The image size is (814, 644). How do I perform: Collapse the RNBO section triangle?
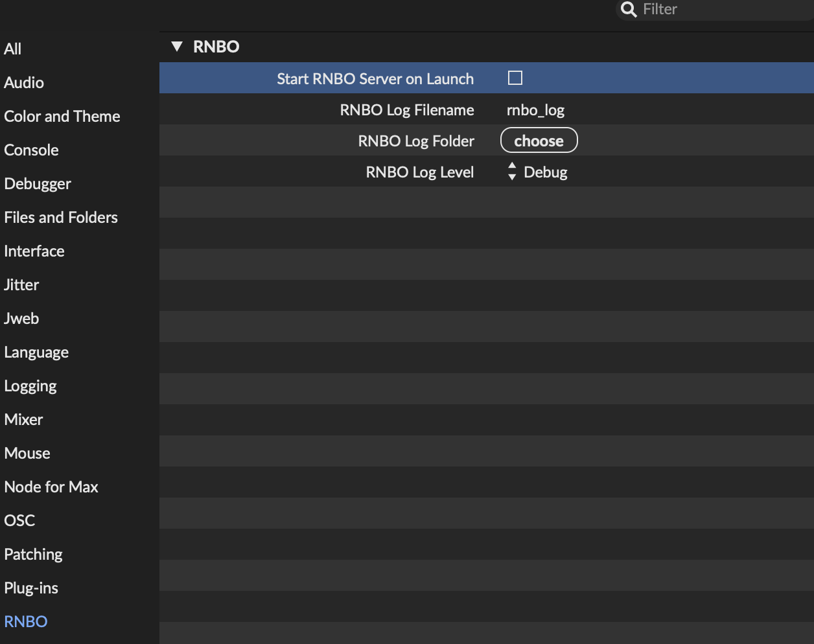tap(177, 47)
